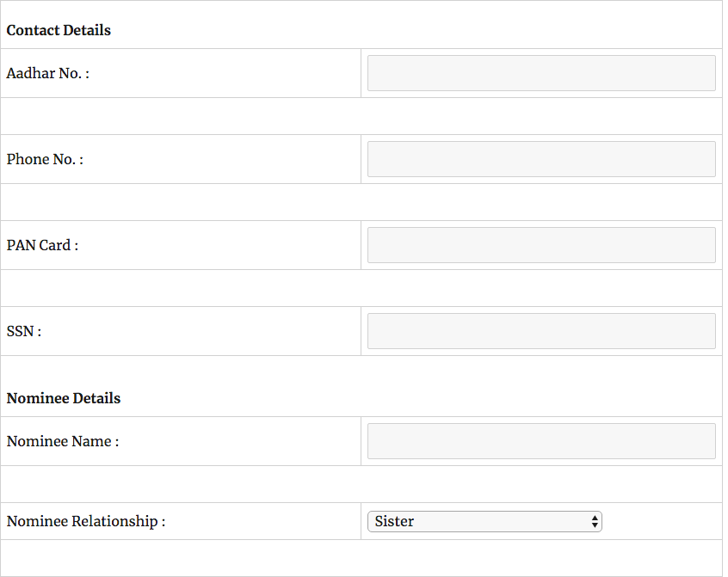Click the up-down arrows on Sister dropdown

(x=595, y=521)
